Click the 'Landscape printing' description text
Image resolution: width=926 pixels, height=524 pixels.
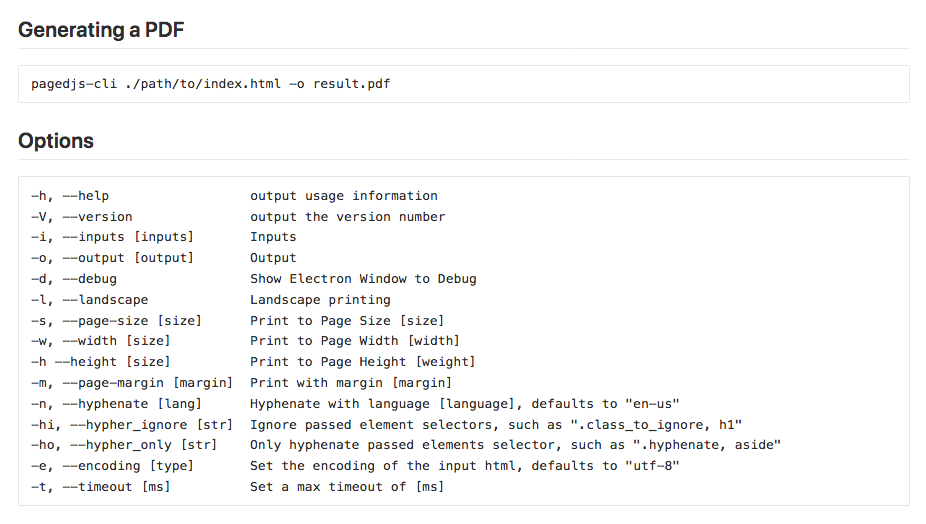[320, 300]
